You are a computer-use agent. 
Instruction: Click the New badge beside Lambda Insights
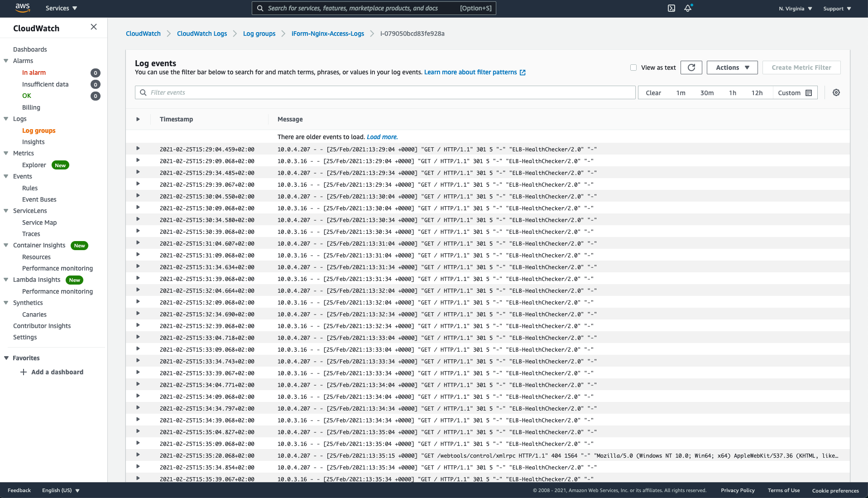click(x=74, y=280)
